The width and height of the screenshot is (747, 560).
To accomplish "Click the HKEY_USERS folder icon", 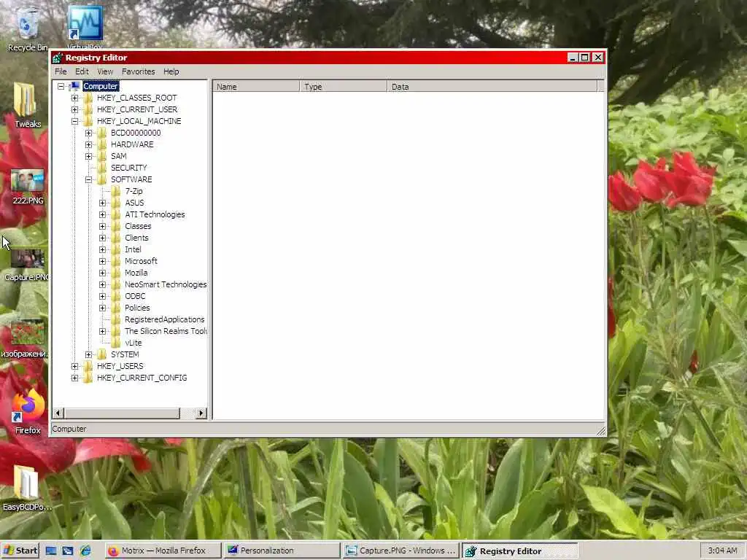I will [88, 366].
